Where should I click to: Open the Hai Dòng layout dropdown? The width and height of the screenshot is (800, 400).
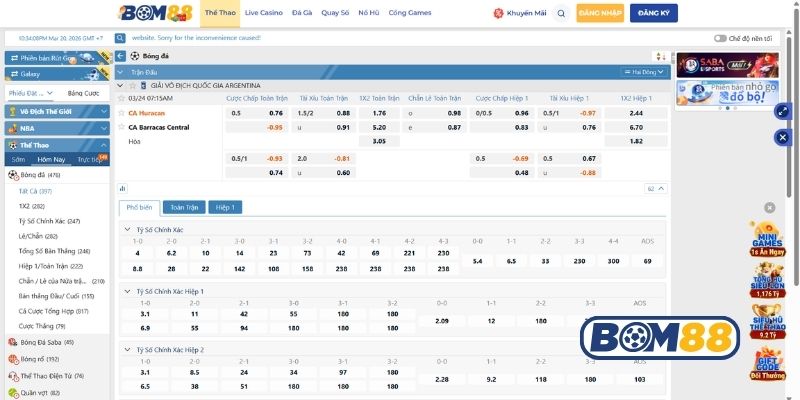click(643, 72)
